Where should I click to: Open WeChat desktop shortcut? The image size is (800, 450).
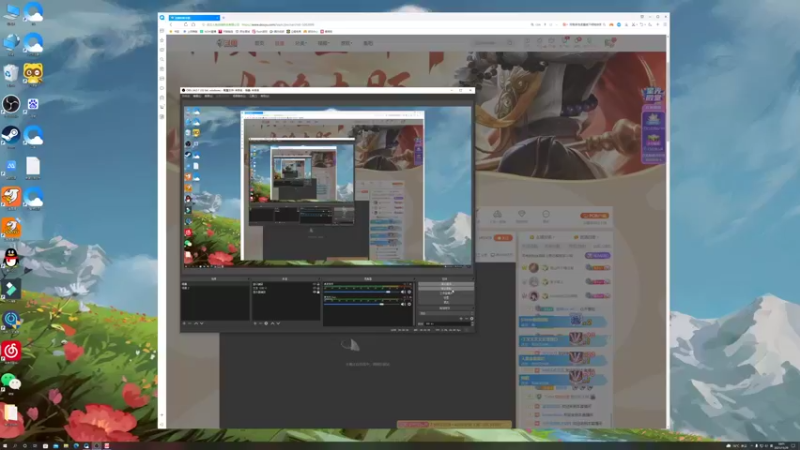pos(11,383)
